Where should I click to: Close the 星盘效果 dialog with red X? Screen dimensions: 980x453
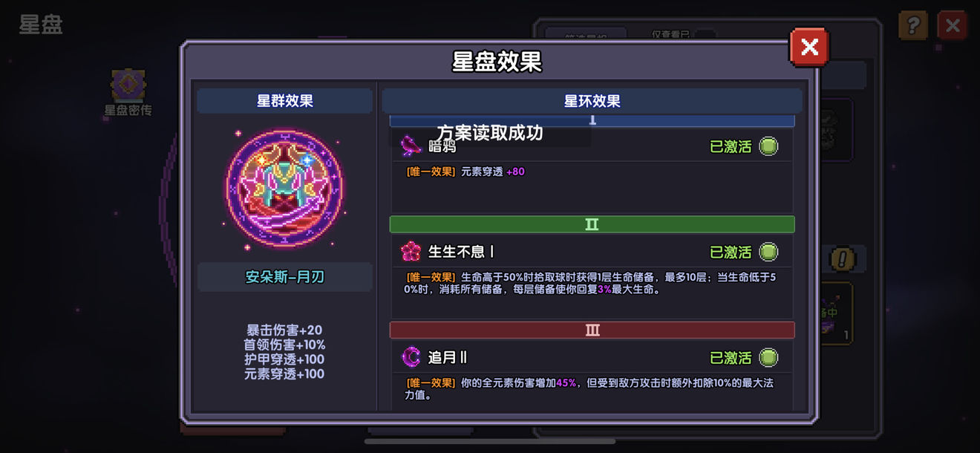click(x=809, y=48)
